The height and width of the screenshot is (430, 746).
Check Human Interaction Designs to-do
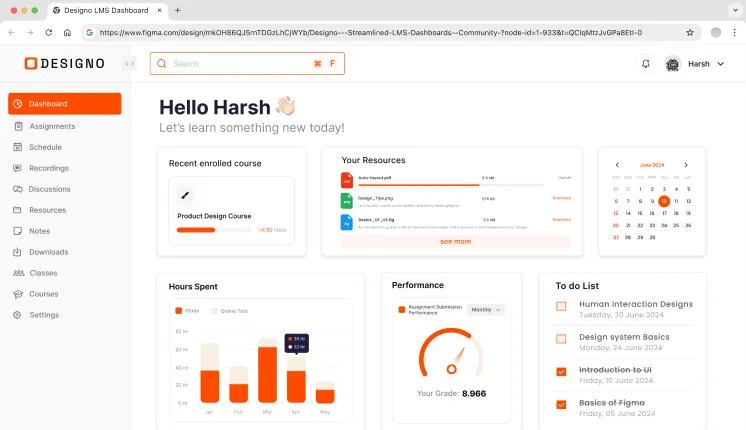pyautogui.click(x=561, y=306)
